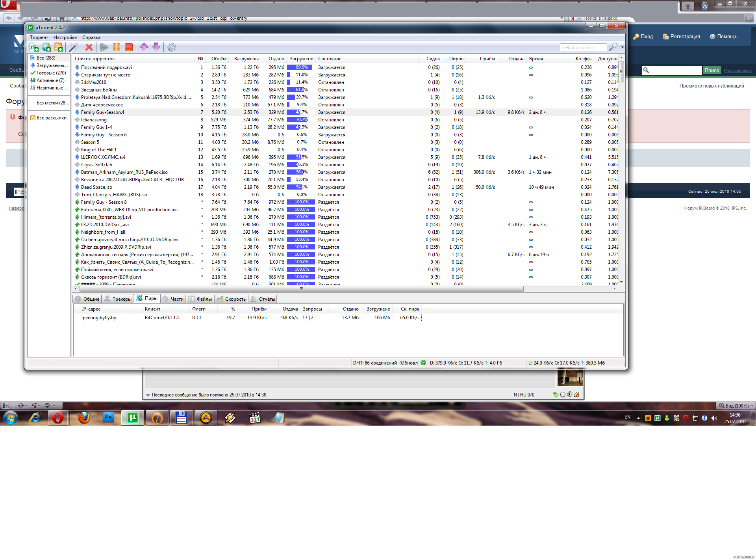The width and height of the screenshot is (756, 560).
Task: Select peer 'peering.byfly.by' row
Action: pyautogui.click(x=251, y=318)
